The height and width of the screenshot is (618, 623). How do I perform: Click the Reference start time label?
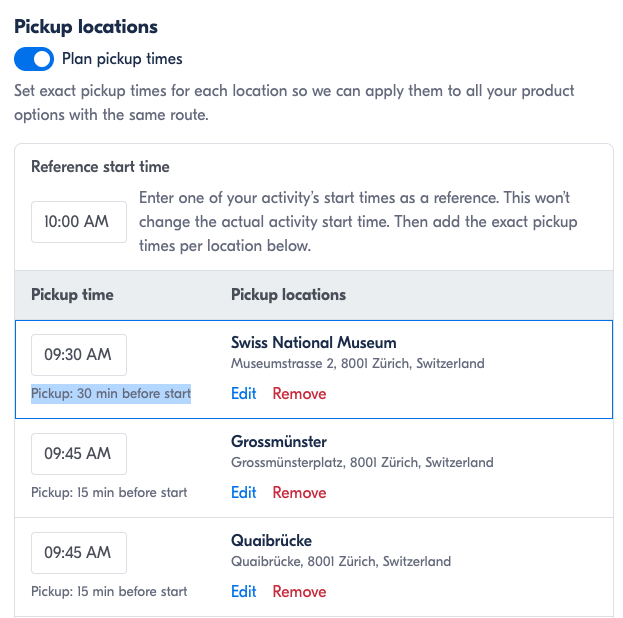tap(100, 167)
